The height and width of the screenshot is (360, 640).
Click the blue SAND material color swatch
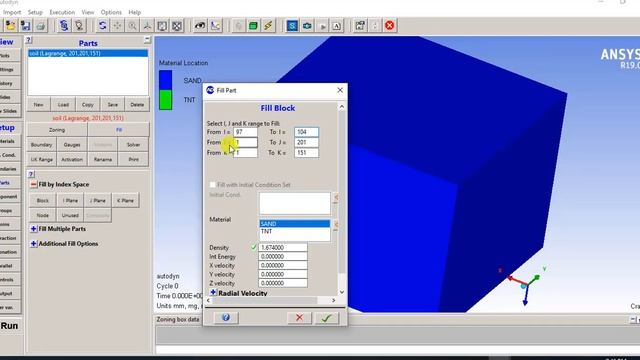165,80
